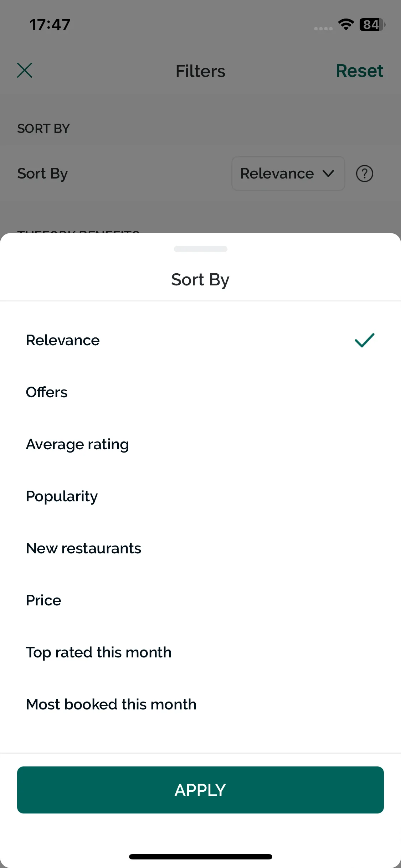The height and width of the screenshot is (868, 401).
Task: Tap the Wi-Fi status icon
Action: tap(346, 25)
